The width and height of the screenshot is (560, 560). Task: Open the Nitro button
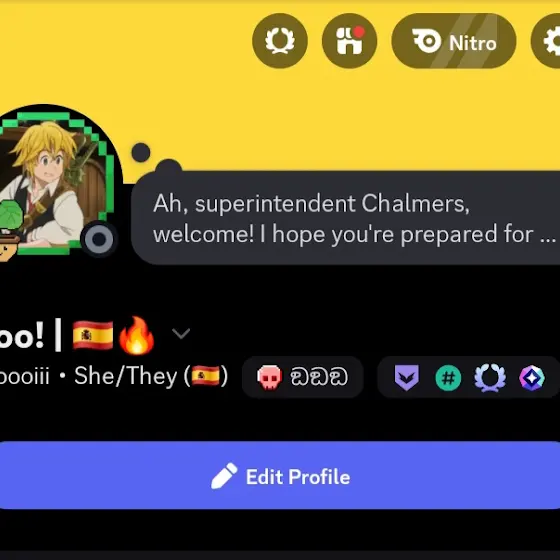(454, 40)
